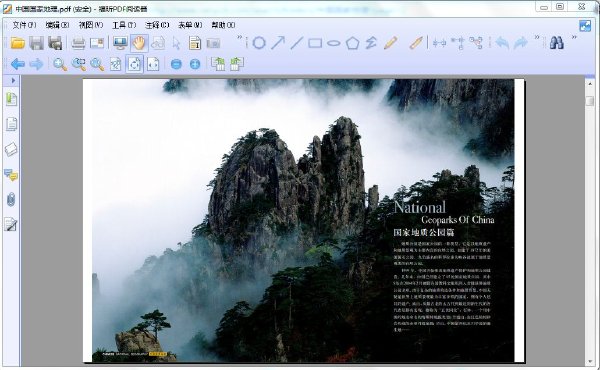Select the straight Line drawing tool

[x=296, y=42]
